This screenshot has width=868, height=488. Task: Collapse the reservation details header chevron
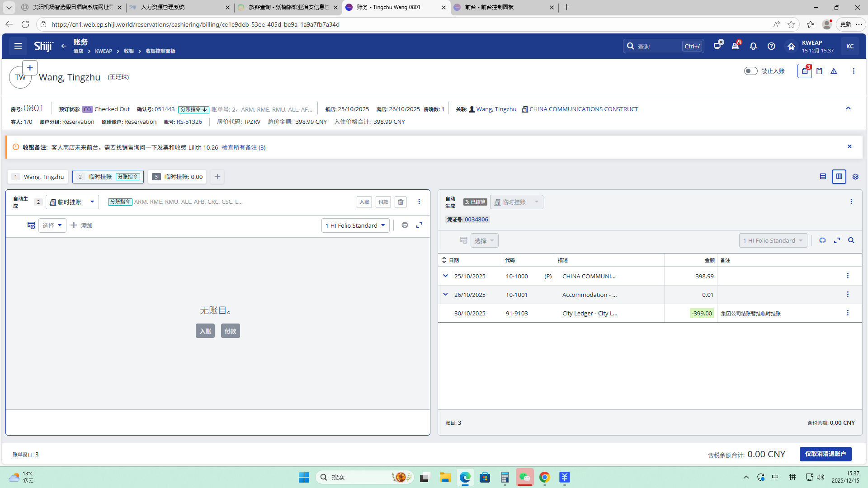848,108
